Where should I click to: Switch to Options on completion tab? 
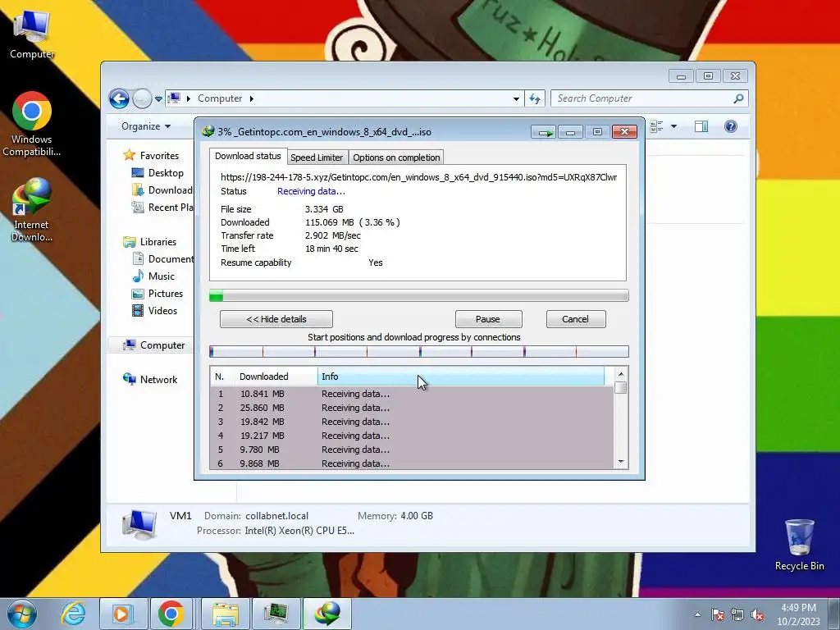pyautogui.click(x=396, y=157)
